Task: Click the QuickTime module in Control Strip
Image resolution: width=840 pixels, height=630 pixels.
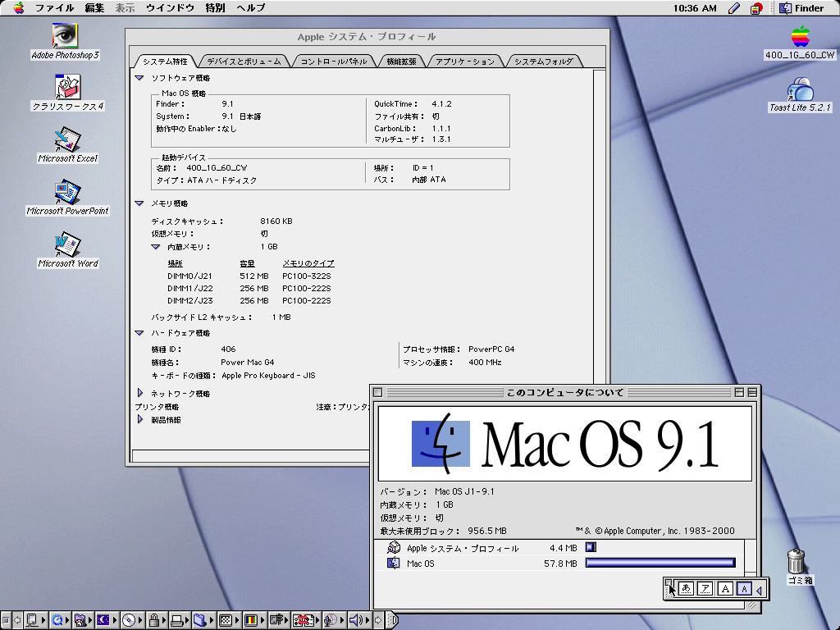Action: point(58,620)
